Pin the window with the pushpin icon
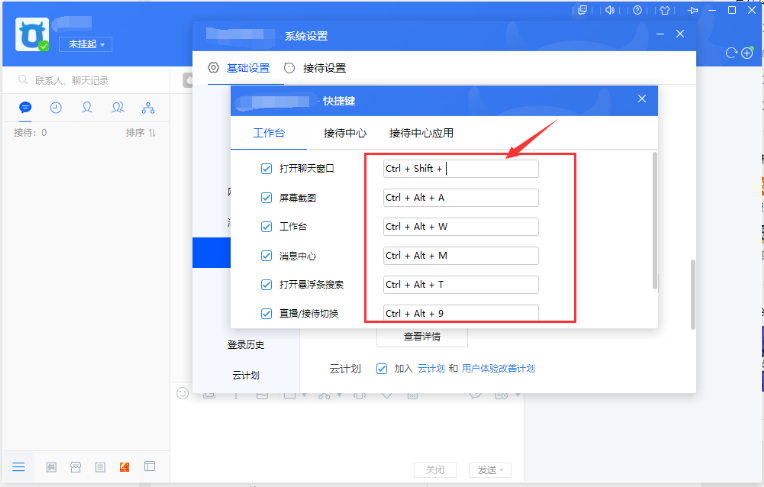 pos(693,10)
